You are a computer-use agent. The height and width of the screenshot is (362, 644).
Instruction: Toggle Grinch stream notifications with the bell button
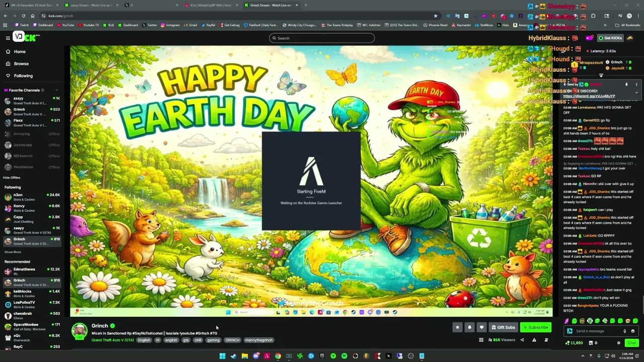pyautogui.click(x=469, y=327)
